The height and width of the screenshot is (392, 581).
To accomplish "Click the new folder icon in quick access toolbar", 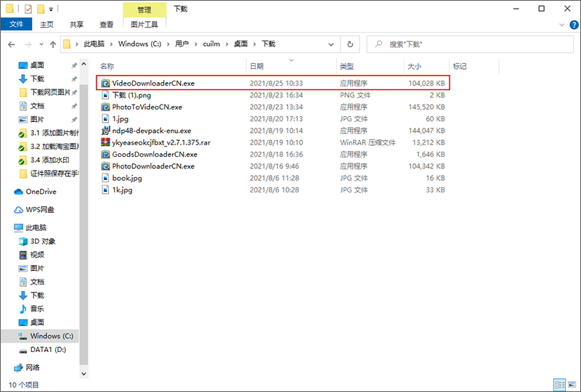I will click(x=41, y=9).
